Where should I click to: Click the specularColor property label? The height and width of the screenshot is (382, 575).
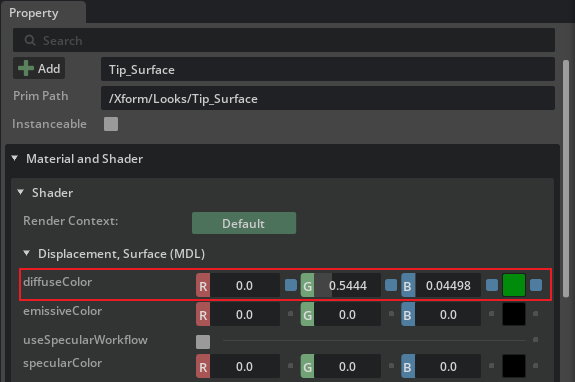63,363
